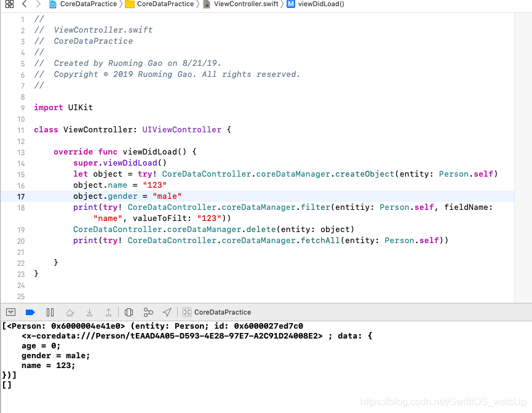
Task: Click the CoreDataPractice app icon in debug bar
Action: pos(187,312)
